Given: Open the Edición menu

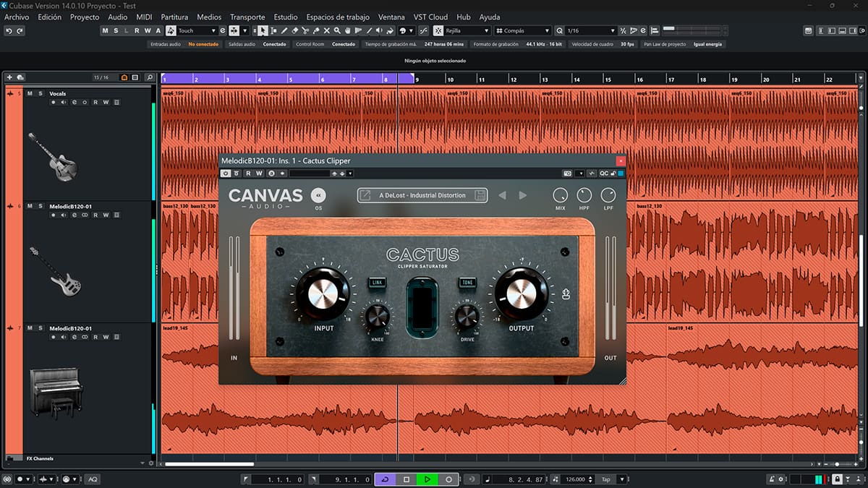Looking at the screenshot, I should (50, 17).
